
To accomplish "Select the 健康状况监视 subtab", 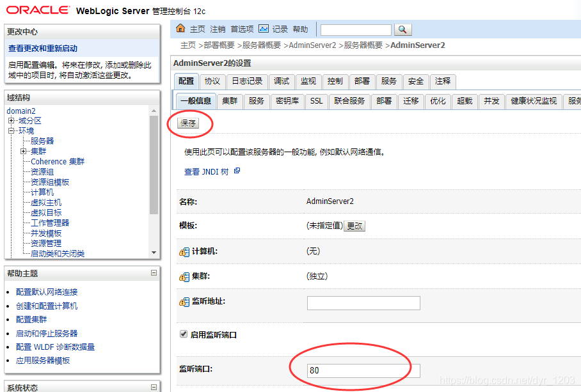I will click(x=534, y=101).
